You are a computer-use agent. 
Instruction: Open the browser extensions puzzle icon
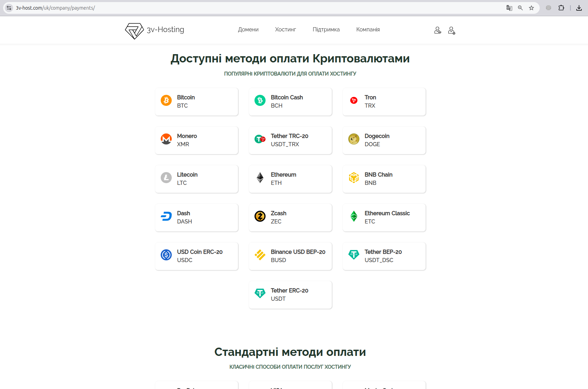pyautogui.click(x=561, y=8)
